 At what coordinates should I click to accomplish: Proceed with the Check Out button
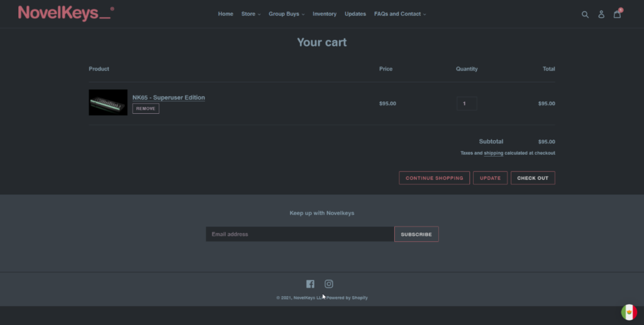point(533,178)
